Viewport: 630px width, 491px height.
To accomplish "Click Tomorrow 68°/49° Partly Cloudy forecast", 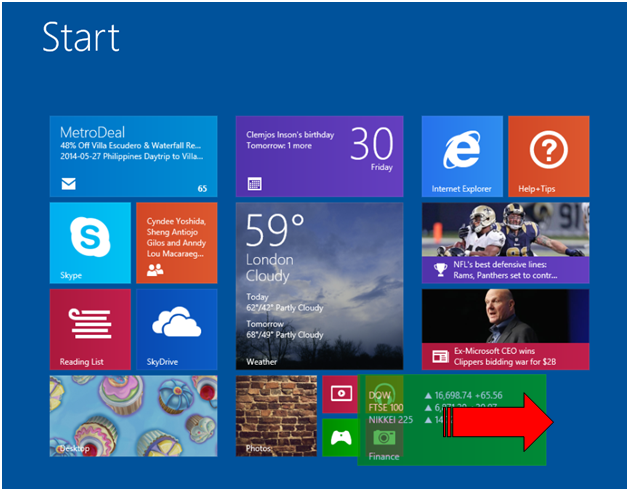I will pos(284,329).
